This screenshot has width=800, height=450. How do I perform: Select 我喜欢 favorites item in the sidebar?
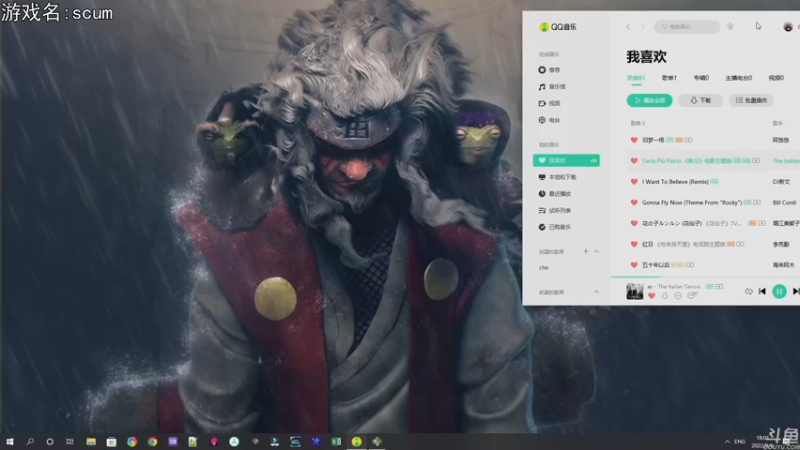tap(566, 160)
